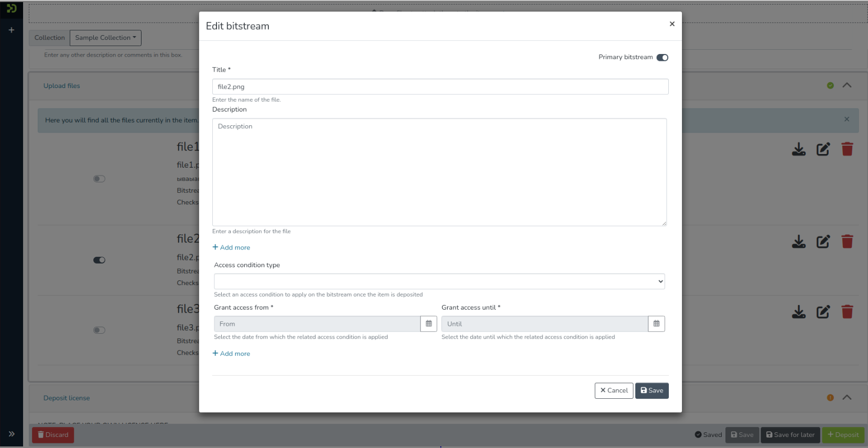Cancel the Edit bitstream dialog
The image size is (868, 448).
point(613,390)
